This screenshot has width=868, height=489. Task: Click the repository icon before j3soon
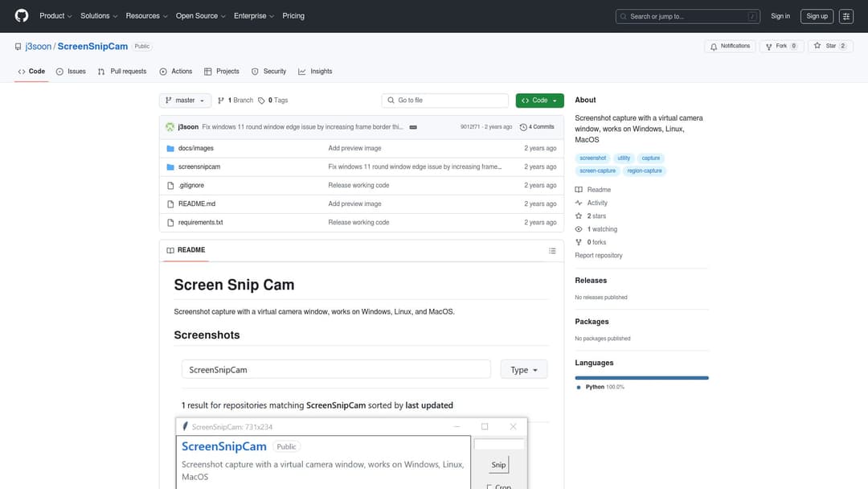(x=18, y=47)
